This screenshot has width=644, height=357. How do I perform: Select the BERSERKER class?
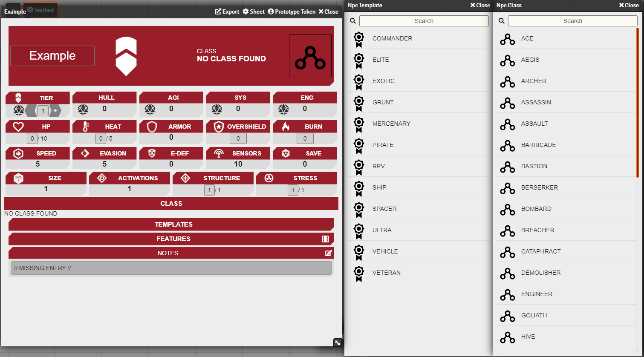(566, 187)
